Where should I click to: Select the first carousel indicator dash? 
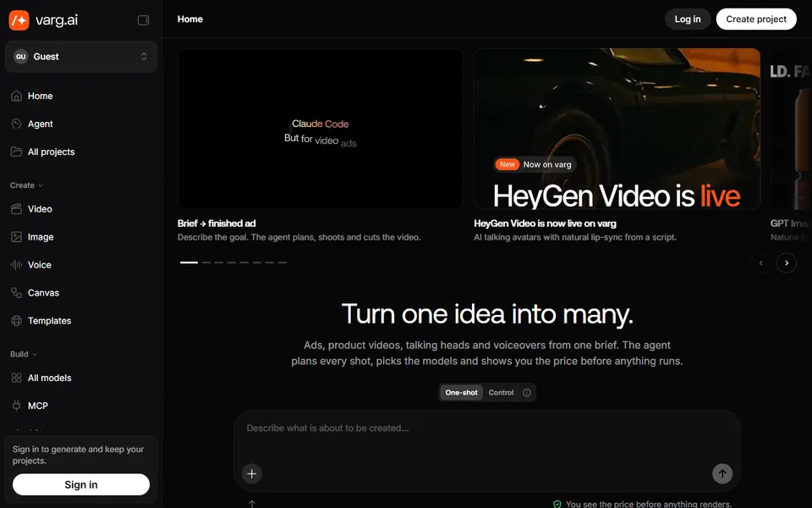(x=189, y=262)
